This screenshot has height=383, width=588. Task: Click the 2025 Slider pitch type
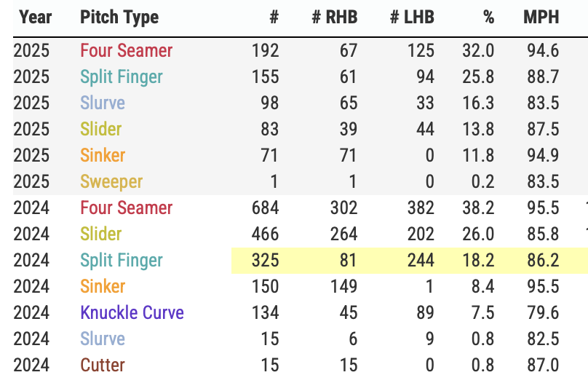100,130
